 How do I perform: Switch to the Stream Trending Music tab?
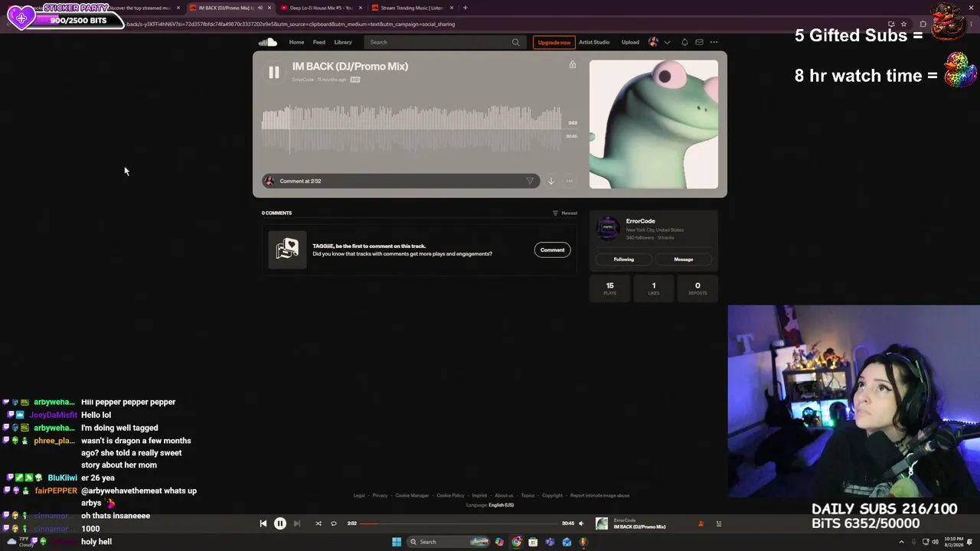coord(412,8)
